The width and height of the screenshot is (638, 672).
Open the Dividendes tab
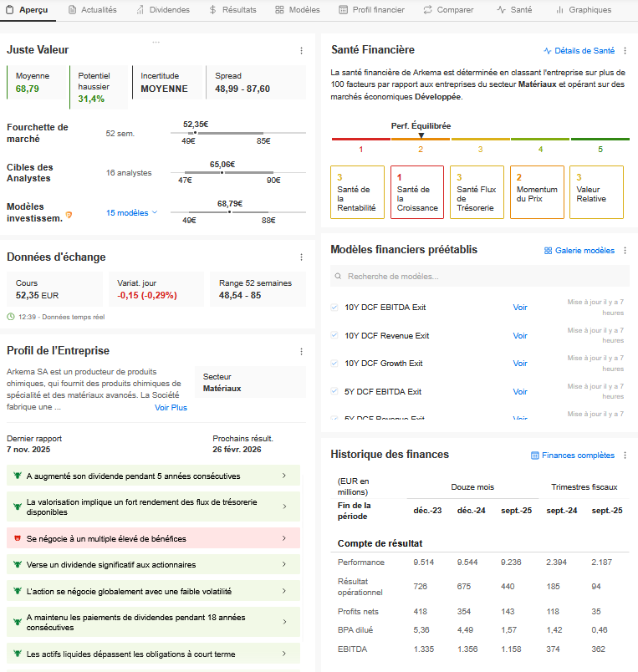[x=163, y=10]
